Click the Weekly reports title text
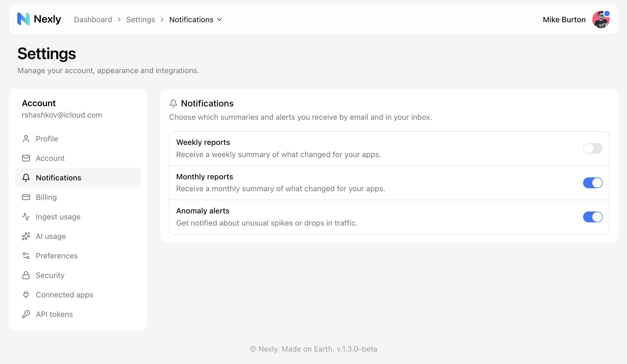This screenshot has width=627, height=364. 203,142
